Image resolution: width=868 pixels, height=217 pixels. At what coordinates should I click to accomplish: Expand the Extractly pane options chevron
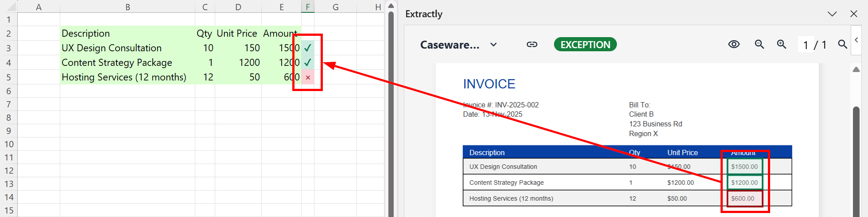(832, 14)
